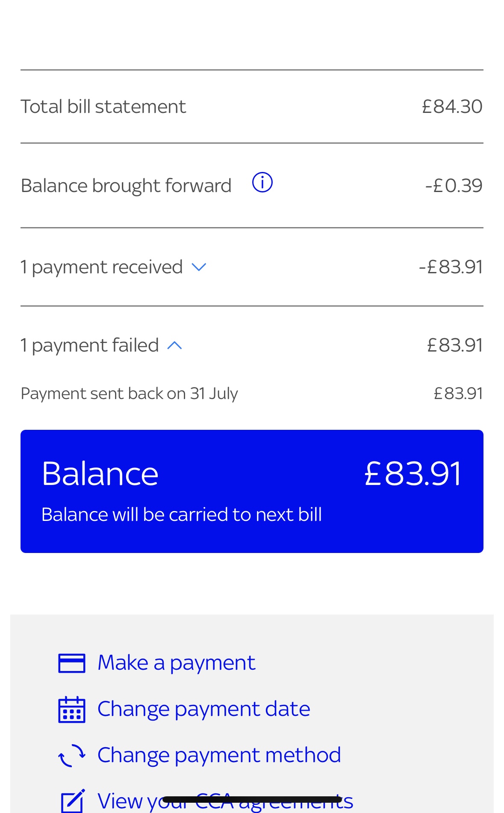Click the Balance brought forward label
This screenshot has width=504, height=813.
coord(126,186)
